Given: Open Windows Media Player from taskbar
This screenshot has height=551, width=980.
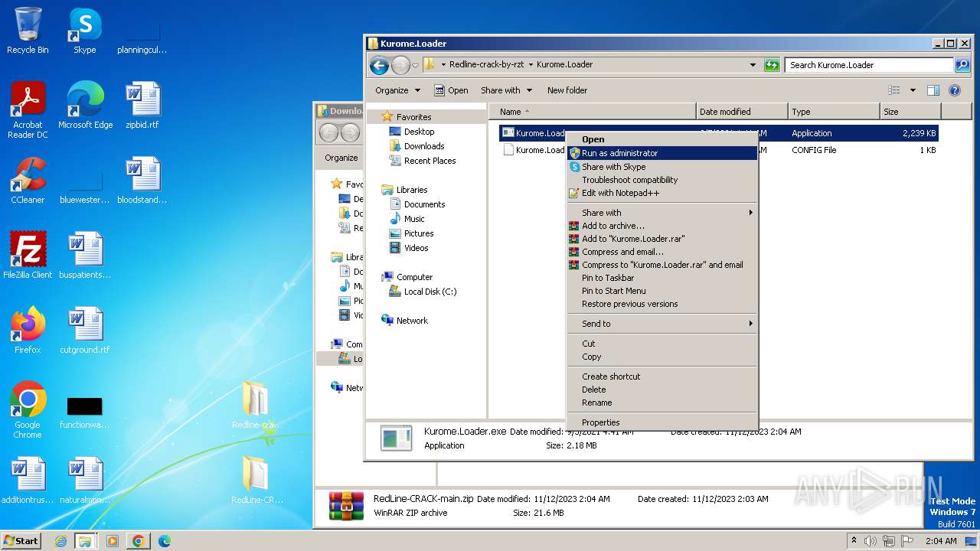Looking at the screenshot, I should [113, 541].
